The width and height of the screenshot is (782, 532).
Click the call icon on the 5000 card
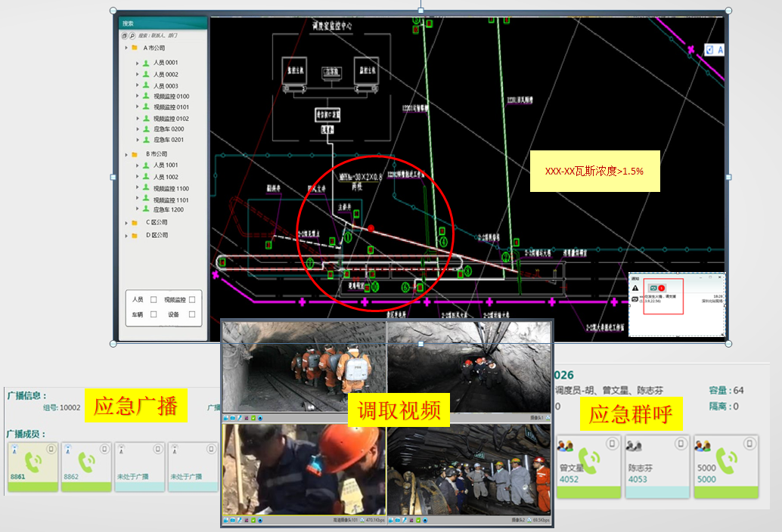point(726,457)
